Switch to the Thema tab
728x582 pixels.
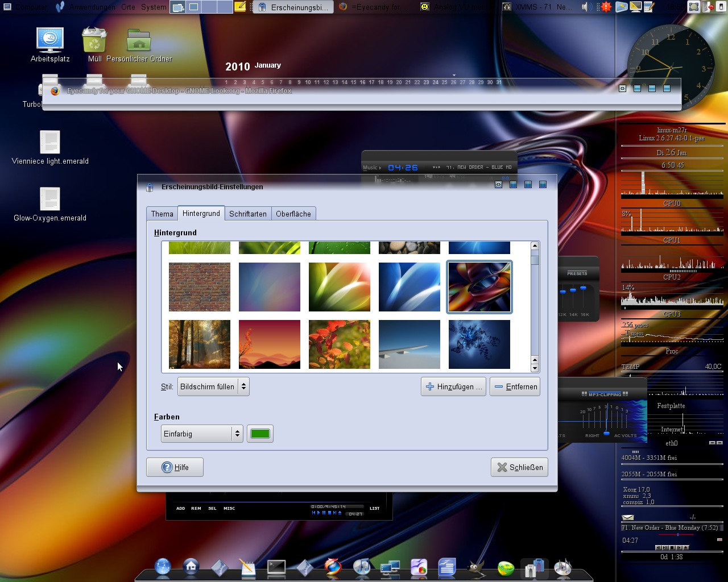coord(162,214)
